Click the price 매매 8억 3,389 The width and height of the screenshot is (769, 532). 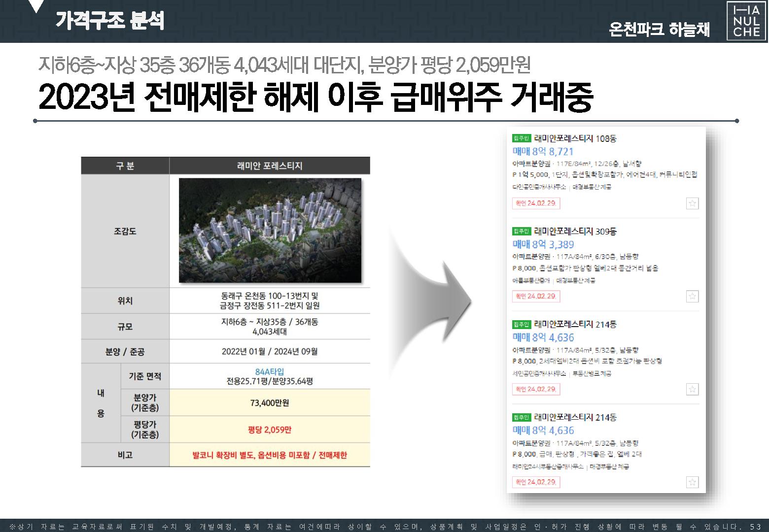point(543,244)
